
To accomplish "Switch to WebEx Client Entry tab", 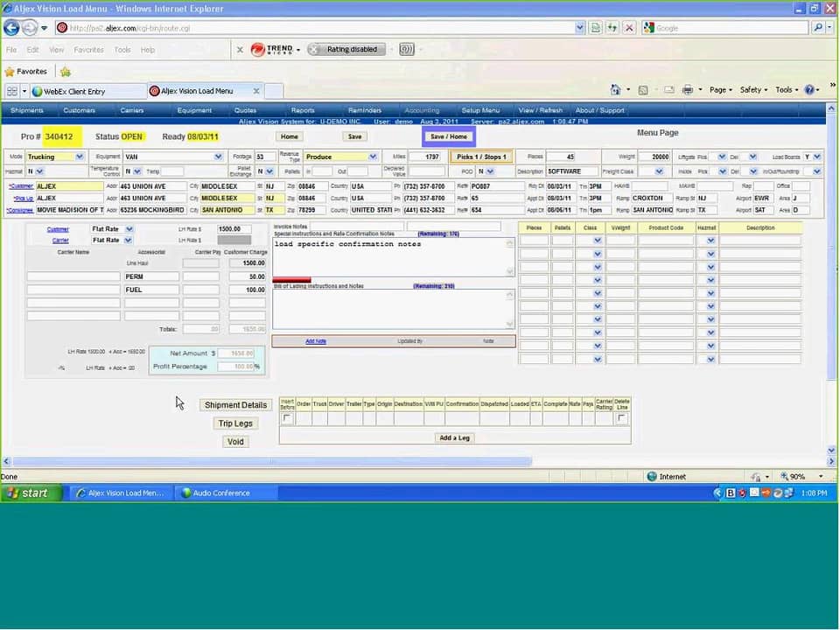I will tap(88, 91).
